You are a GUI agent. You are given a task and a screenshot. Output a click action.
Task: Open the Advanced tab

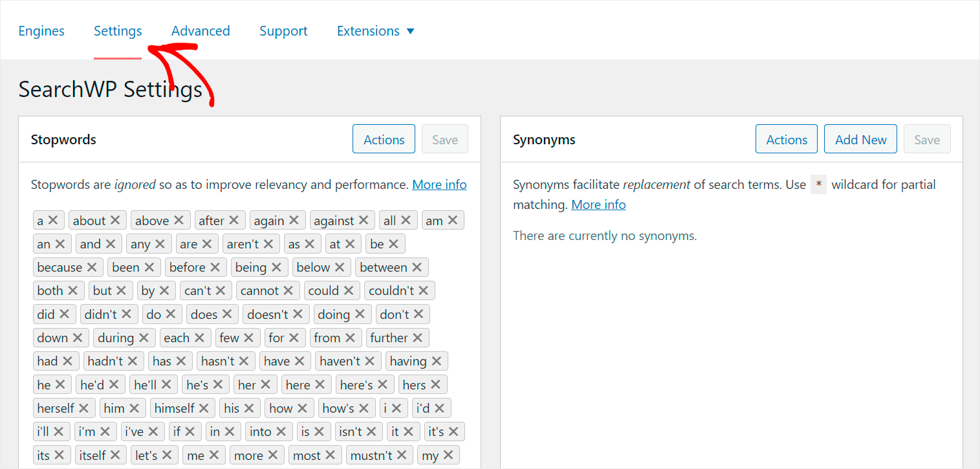[x=201, y=31]
